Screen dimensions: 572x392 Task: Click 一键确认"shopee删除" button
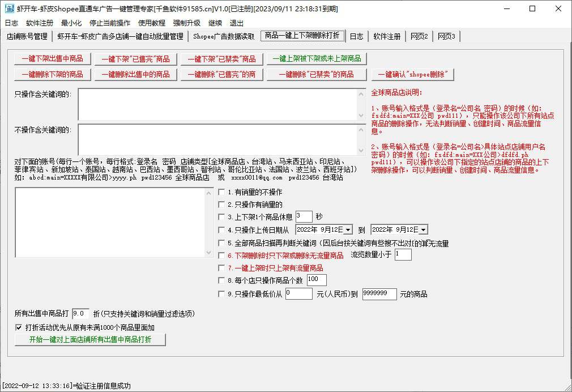(413, 74)
